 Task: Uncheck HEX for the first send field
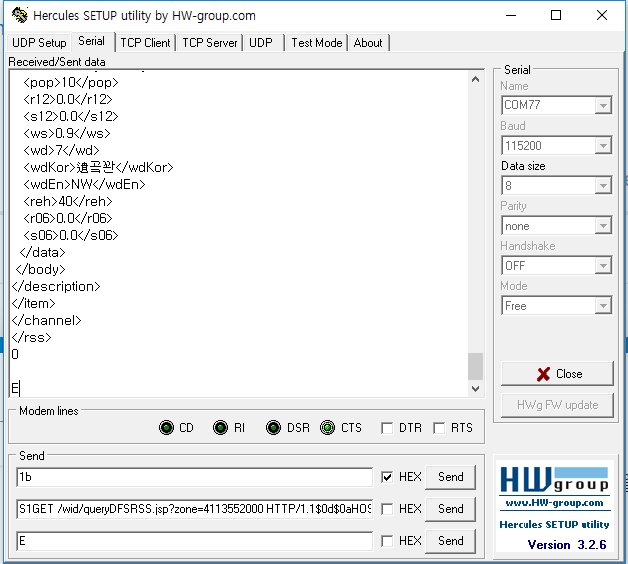(x=387, y=477)
